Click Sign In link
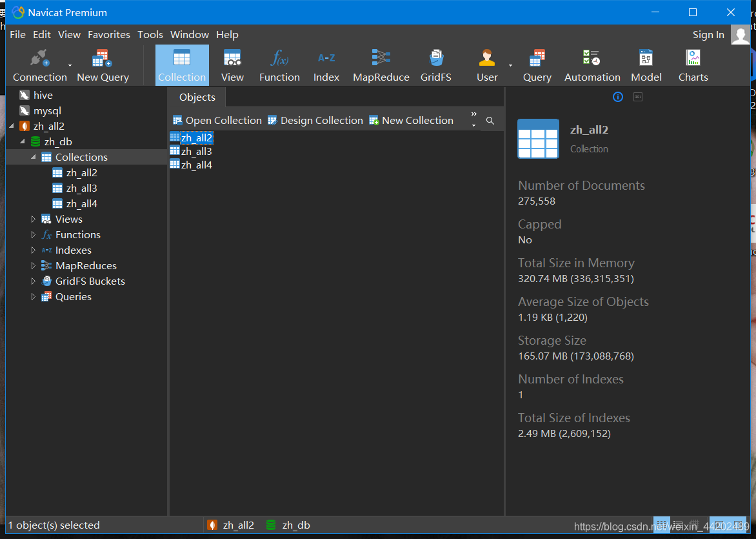The image size is (756, 539). [x=708, y=35]
